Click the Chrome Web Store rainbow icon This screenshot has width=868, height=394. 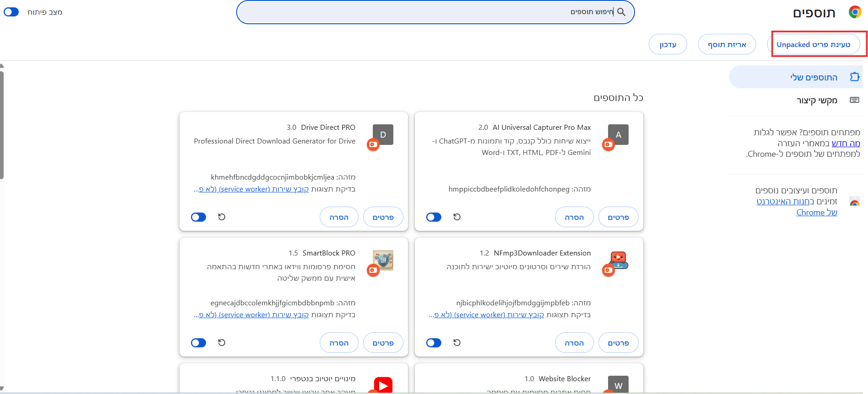click(855, 202)
